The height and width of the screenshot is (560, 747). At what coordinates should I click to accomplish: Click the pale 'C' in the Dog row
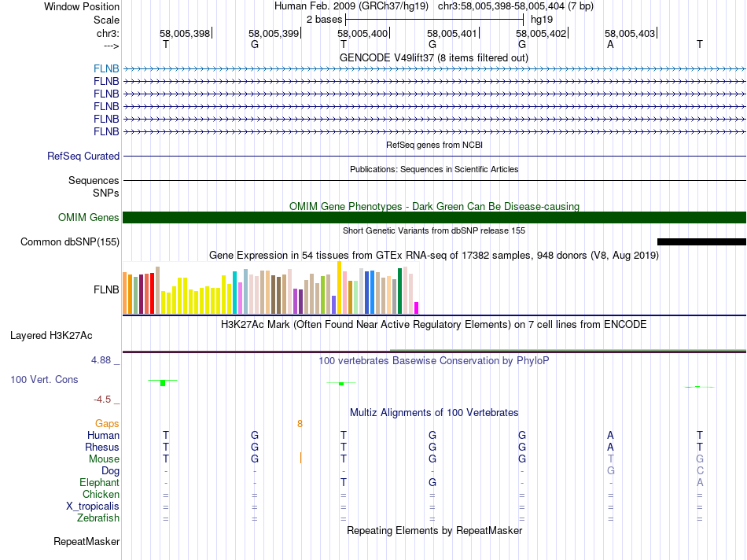700,471
